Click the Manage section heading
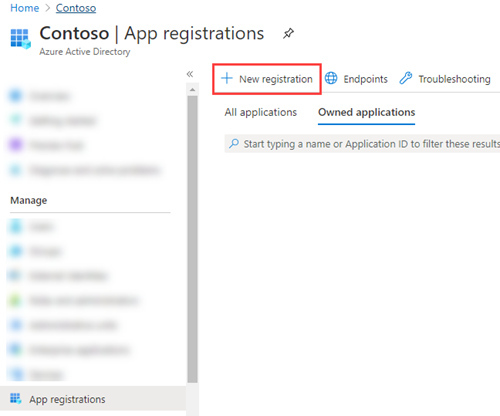This screenshot has width=500, height=416. [29, 200]
